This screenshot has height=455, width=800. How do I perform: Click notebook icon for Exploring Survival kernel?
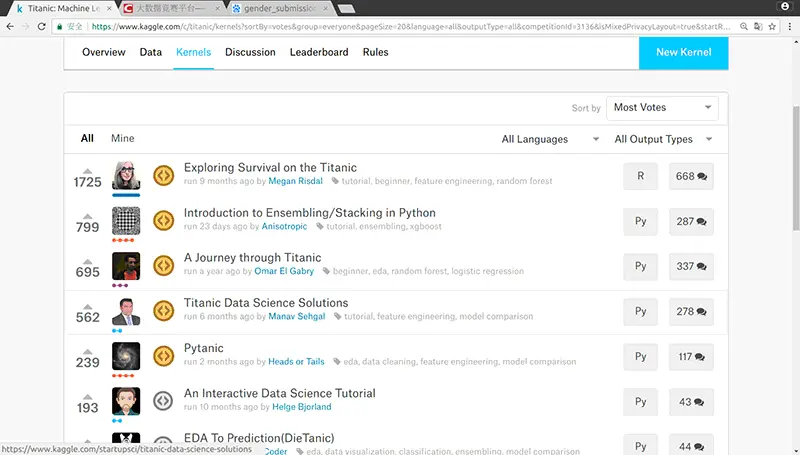[164, 175]
